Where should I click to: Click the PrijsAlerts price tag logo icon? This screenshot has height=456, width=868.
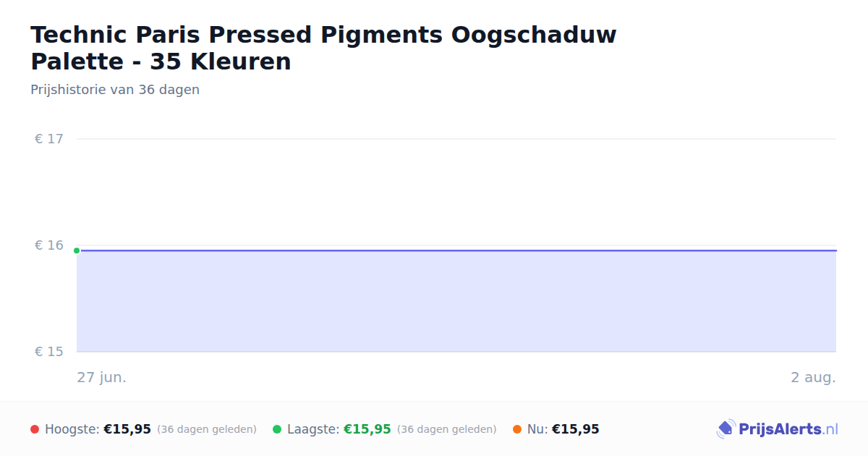726,429
